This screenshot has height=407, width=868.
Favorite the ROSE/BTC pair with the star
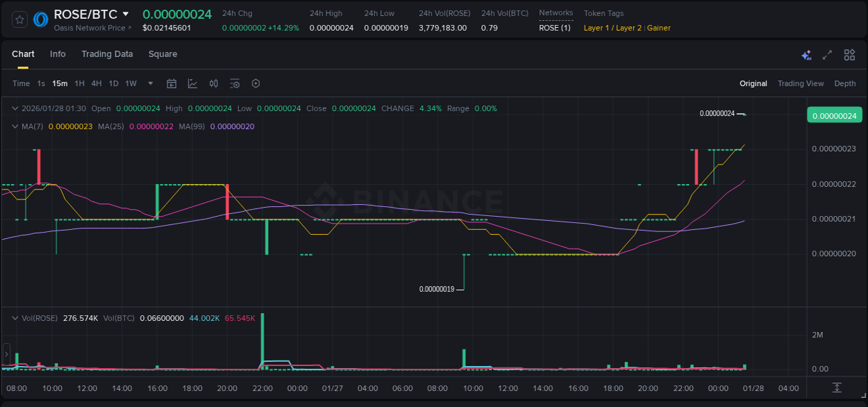point(19,20)
